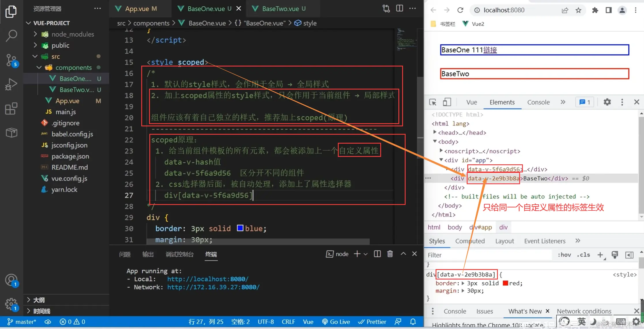Select an element with DevTools inspector
Image resolution: width=644 pixels, height=329 pixels.
tap(433, 102)
